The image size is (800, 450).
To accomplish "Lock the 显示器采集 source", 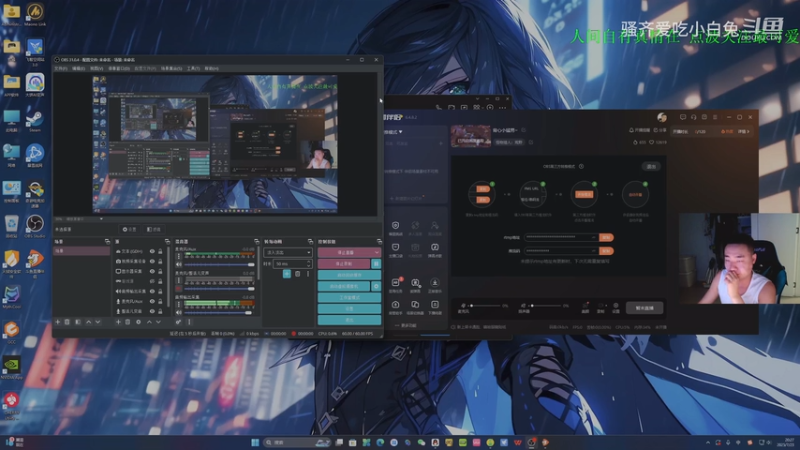I will pos(160,271).
